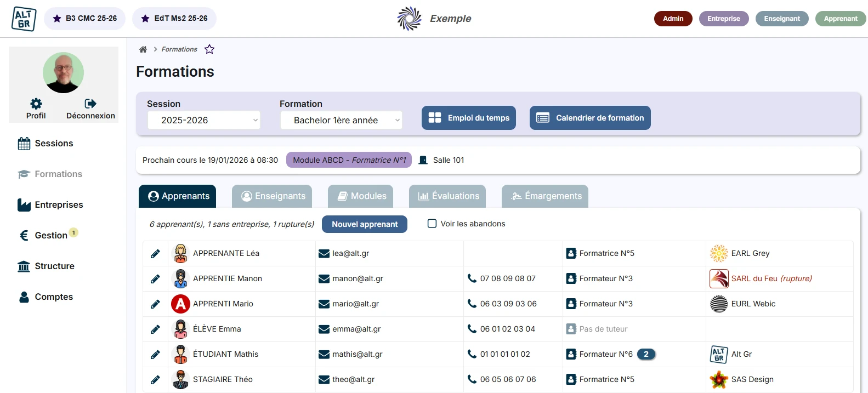The height and width of the screenshot is (393, 868).
Task: Edit APPRENTI Mario with pencil icon
Action: pyautogui.click(x=155, y=304)
